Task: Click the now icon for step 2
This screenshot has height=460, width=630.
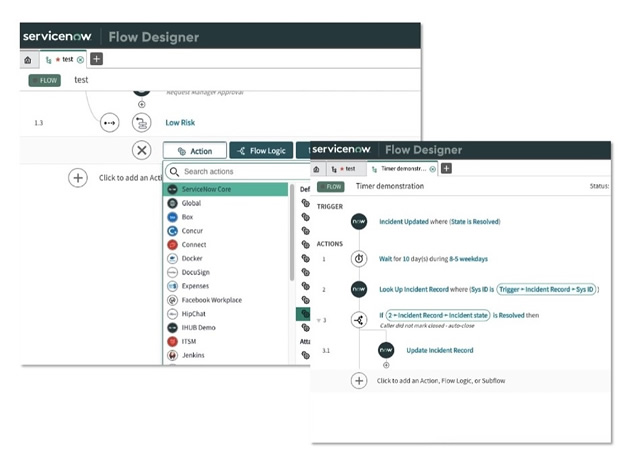Action: pyautogui.click(x=359, y=289)
